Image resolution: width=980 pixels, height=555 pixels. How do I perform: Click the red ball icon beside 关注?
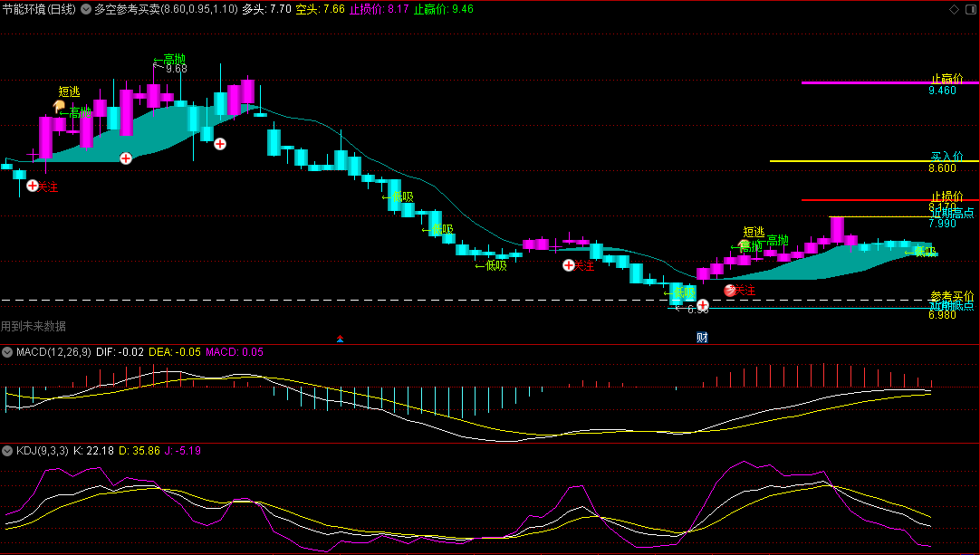tap(729, 290)
